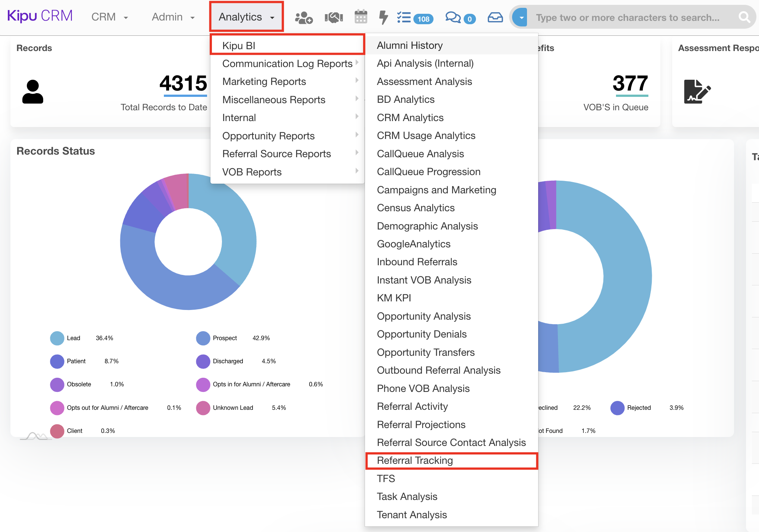This screenshot has height=532, width=759.
Task: Toggle the Lead legend entry in chart
Action: click(x=73, y=338)
